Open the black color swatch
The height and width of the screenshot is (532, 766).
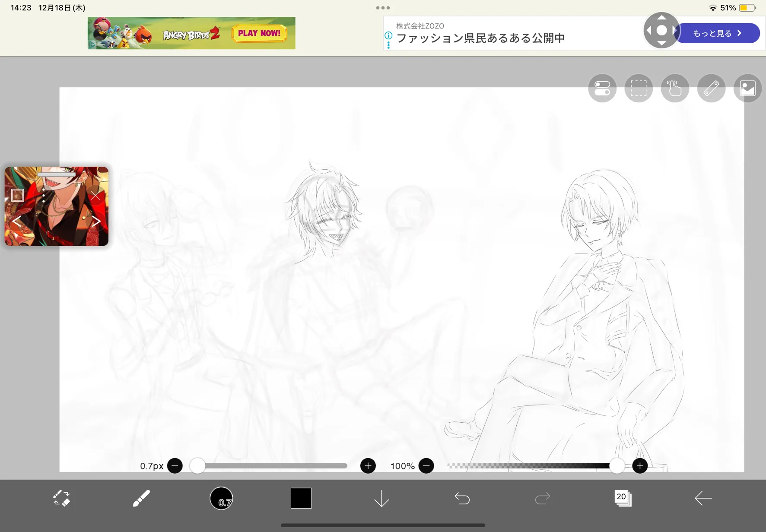[x=301, y=498]
